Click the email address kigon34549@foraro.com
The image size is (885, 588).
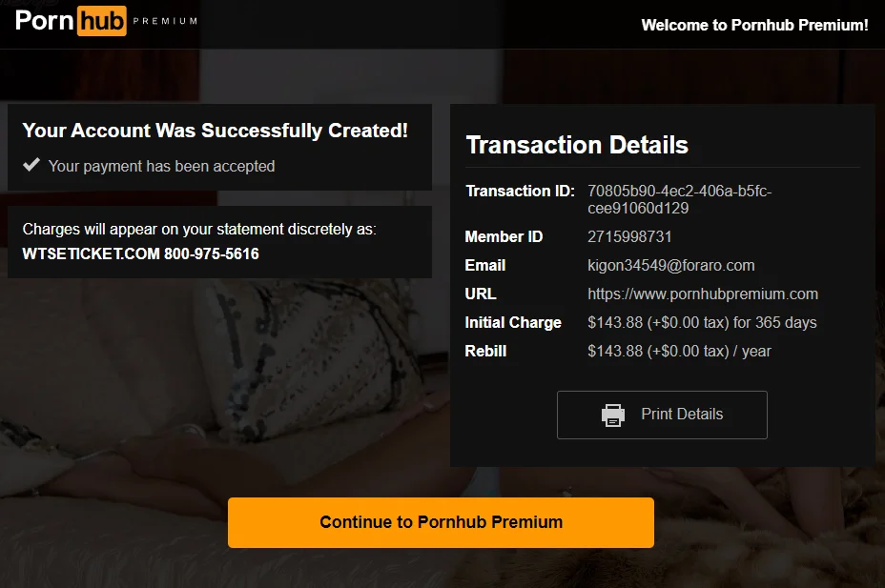[x=671, y=266]
